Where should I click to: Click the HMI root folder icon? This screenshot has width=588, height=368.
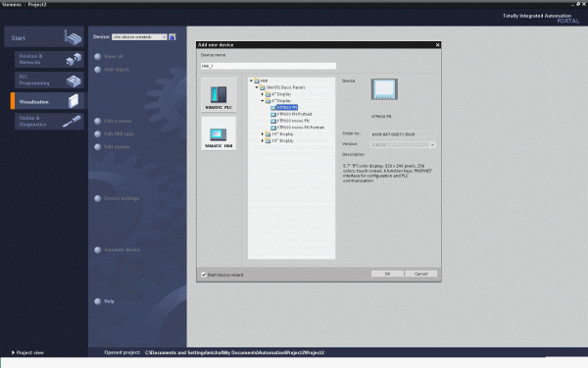tap(257, 80)
